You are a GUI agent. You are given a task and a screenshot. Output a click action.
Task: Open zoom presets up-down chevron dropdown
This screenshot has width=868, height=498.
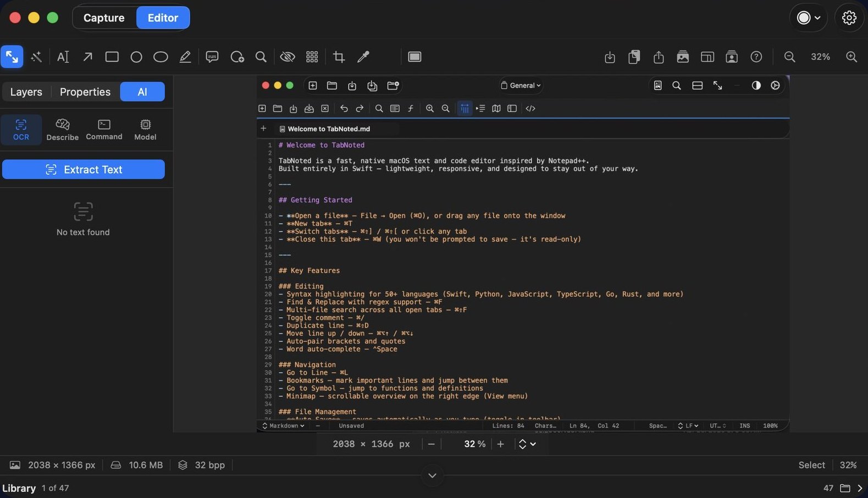pyautogui.click(x=527, y=444)
